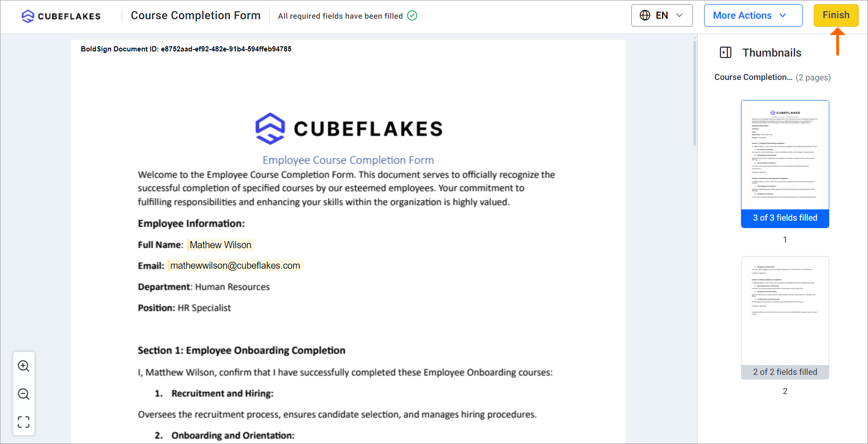Click the '3 of 3 fields filled' label
This screenshot has height=444, width=868.
[x=785, y=218]
